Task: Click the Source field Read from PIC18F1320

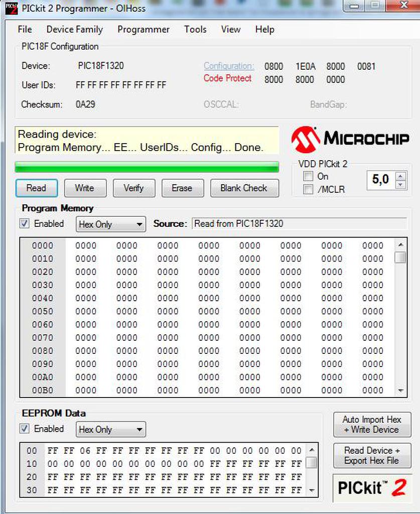Action: (x=299, y=224)
